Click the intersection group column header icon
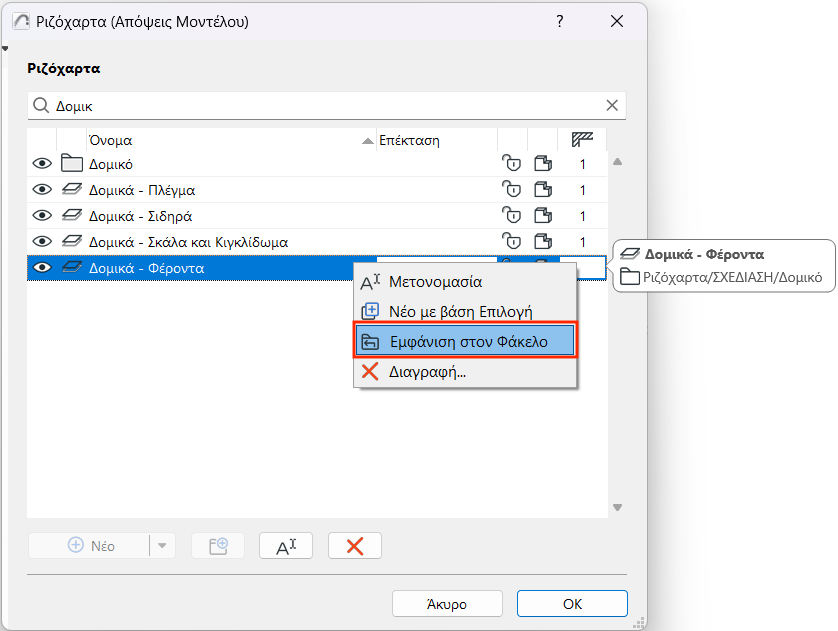 point(582,139)
